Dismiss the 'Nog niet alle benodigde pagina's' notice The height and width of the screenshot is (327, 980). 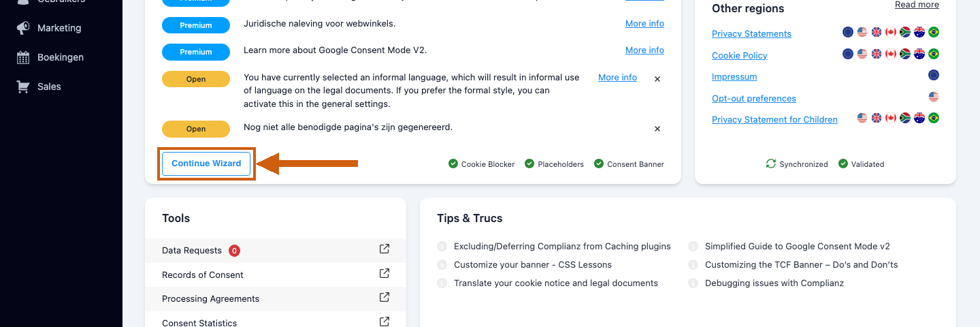point(657,129)
